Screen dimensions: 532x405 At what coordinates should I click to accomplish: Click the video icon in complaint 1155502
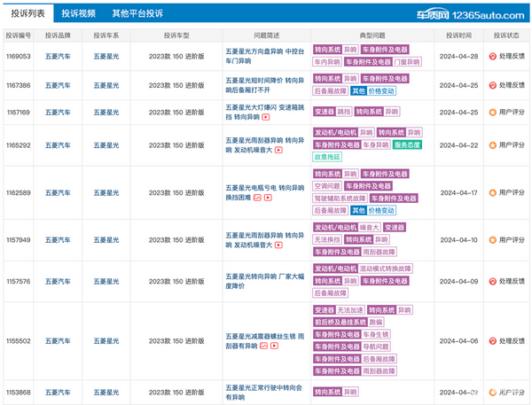[275, 346]
